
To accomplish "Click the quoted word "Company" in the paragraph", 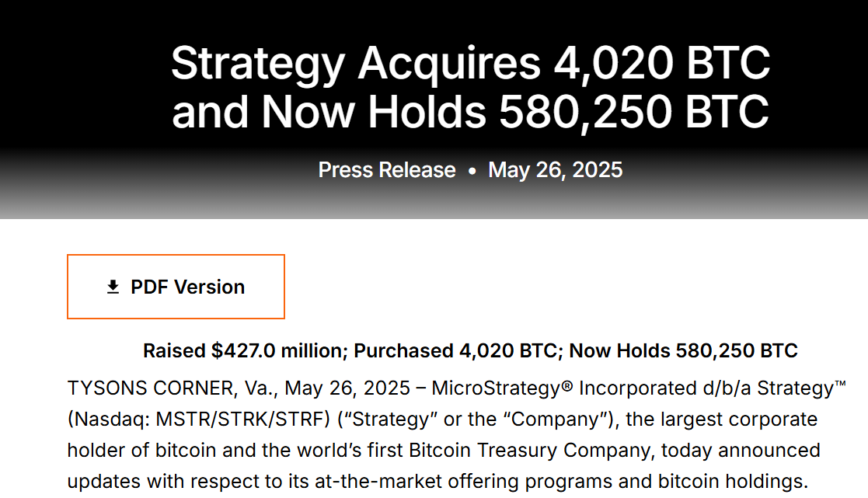I will 556,420.
